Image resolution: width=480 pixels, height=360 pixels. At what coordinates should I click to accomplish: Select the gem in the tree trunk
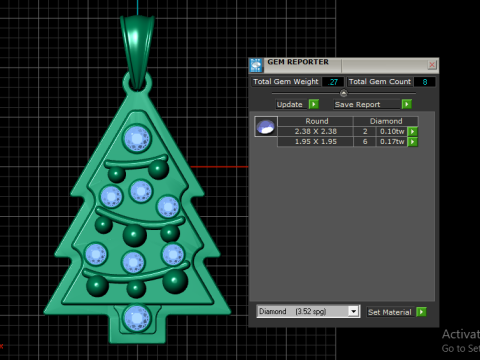coord(137,318)
